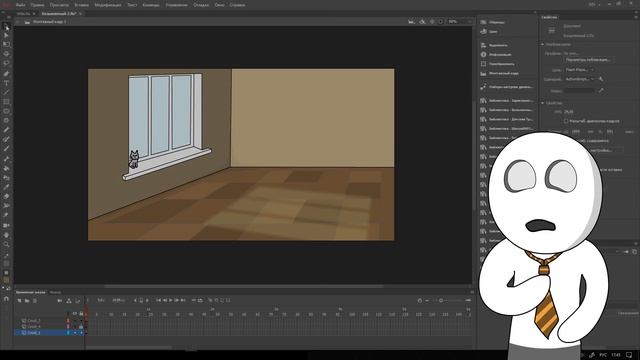Create a new layer folder
Screen dimensions: 640x360
coord(27,301)
